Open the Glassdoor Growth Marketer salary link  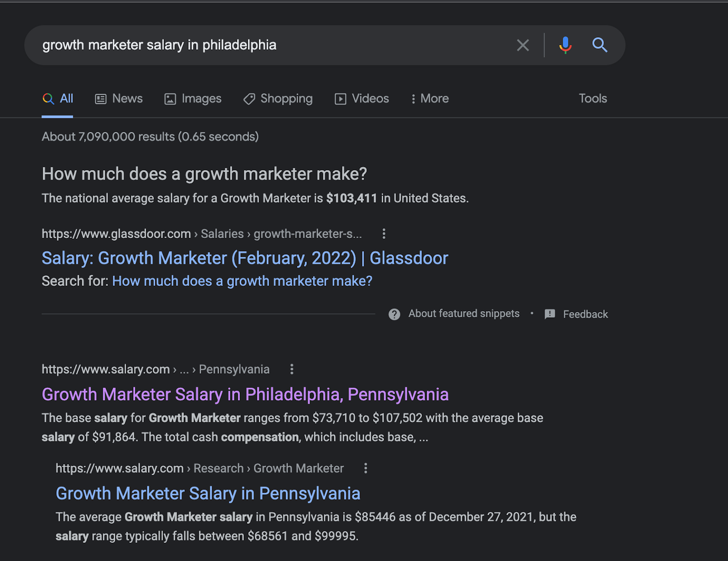(x=245, y=258)
